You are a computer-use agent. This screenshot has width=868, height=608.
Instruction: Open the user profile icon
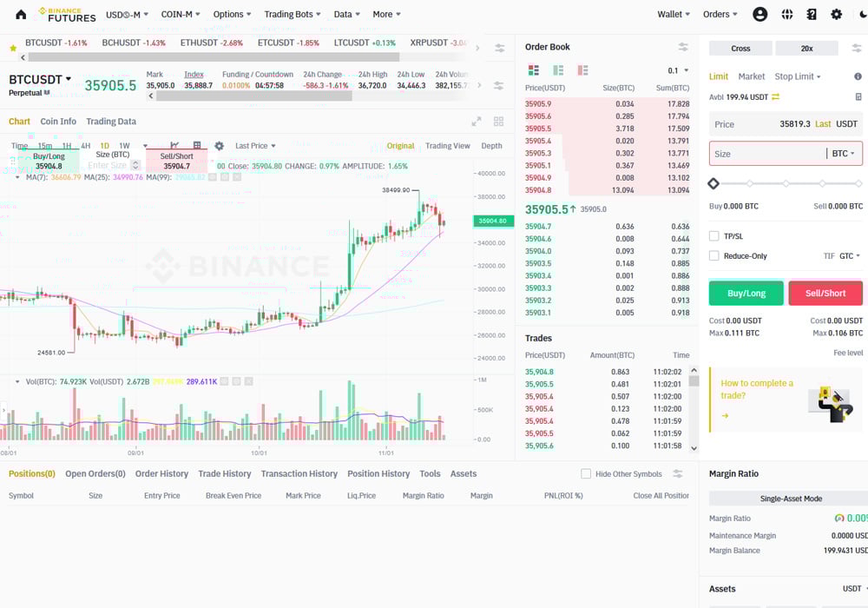[x=760, y=15]
